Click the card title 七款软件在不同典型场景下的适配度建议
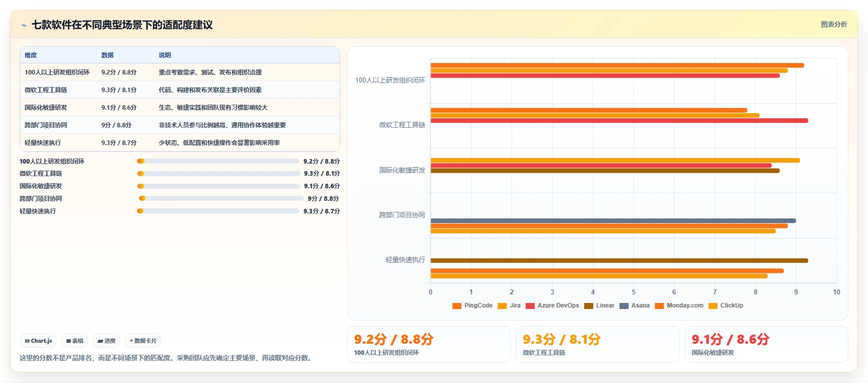 (122, 25)
